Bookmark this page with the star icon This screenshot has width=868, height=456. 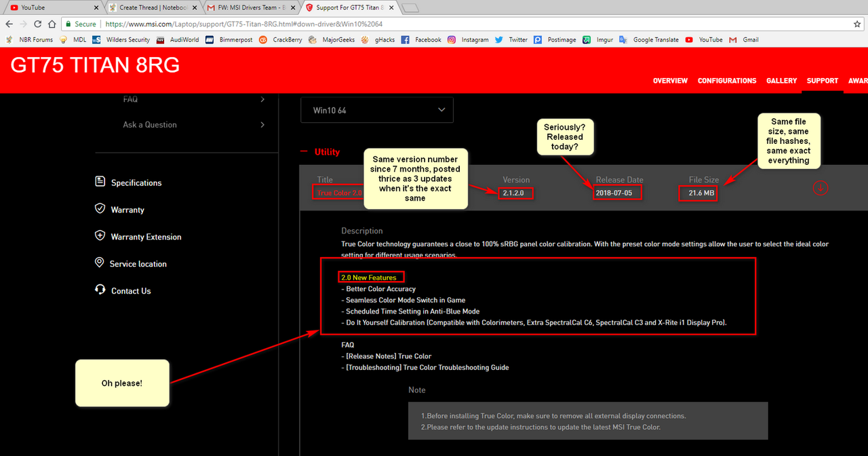857,24
